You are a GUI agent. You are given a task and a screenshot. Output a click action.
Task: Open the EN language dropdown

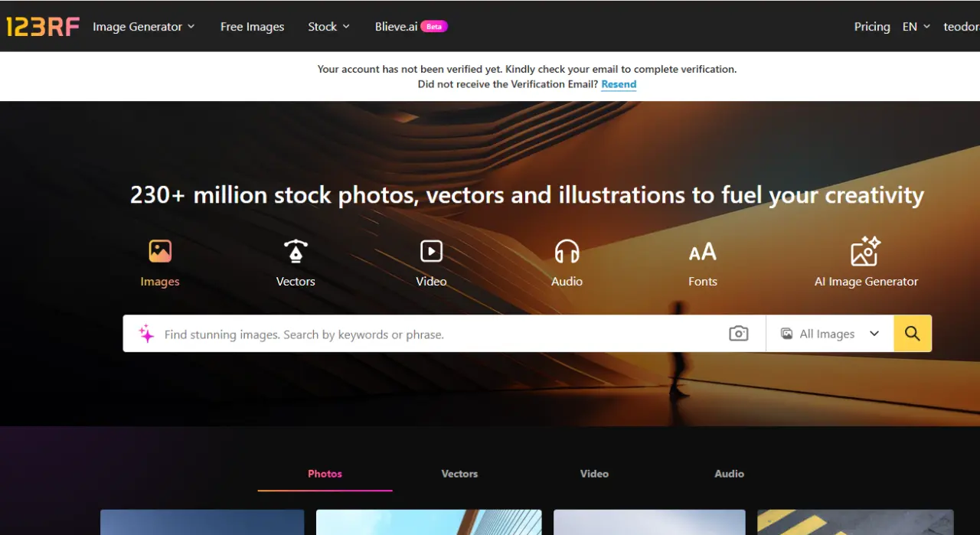click(x=916, y=26)
